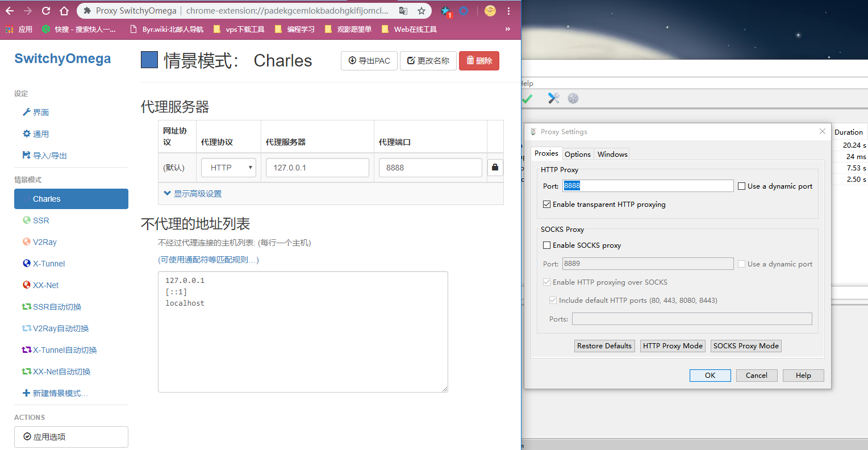Image resolution: width=868 pixels, height=450 pixels.
Task: Select the Charles profile in sidebar
Action: click(71, 199)
